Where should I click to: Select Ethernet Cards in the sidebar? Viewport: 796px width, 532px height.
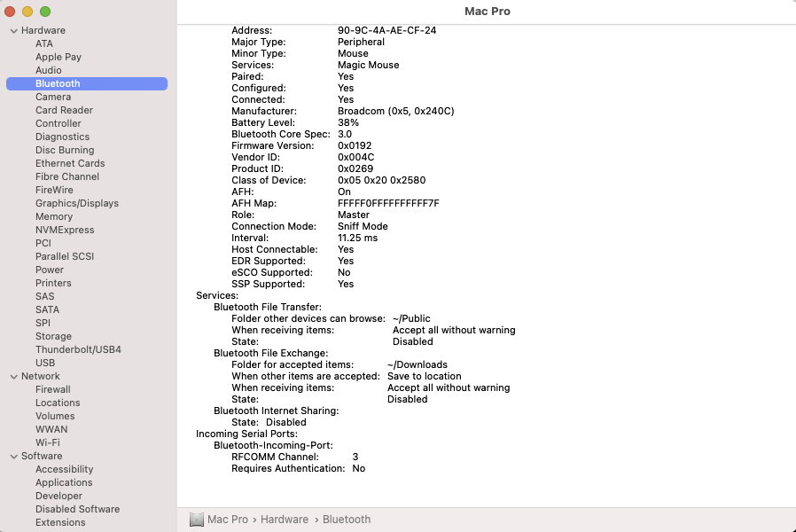click(70, 163)
